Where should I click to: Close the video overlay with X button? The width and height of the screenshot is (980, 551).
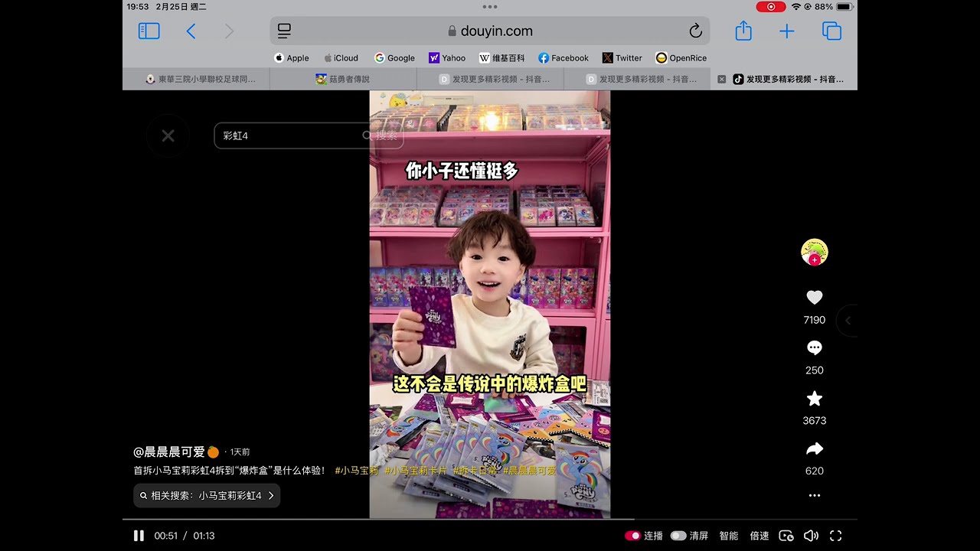pyautogui.click(x=168, y=136)
